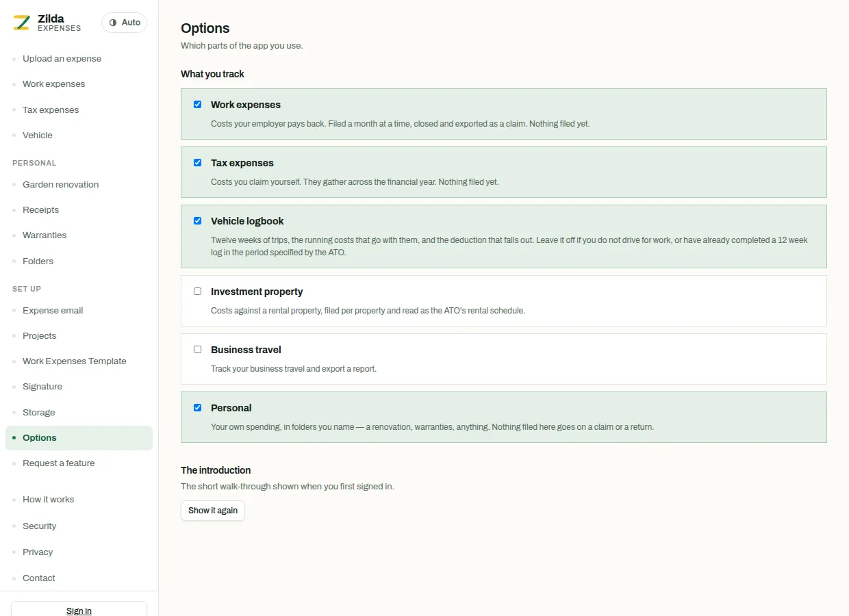Screen dimensions: 849x616
Task: Disable the Vehicle logbook checkbox
Action: [x=197, y=221]
